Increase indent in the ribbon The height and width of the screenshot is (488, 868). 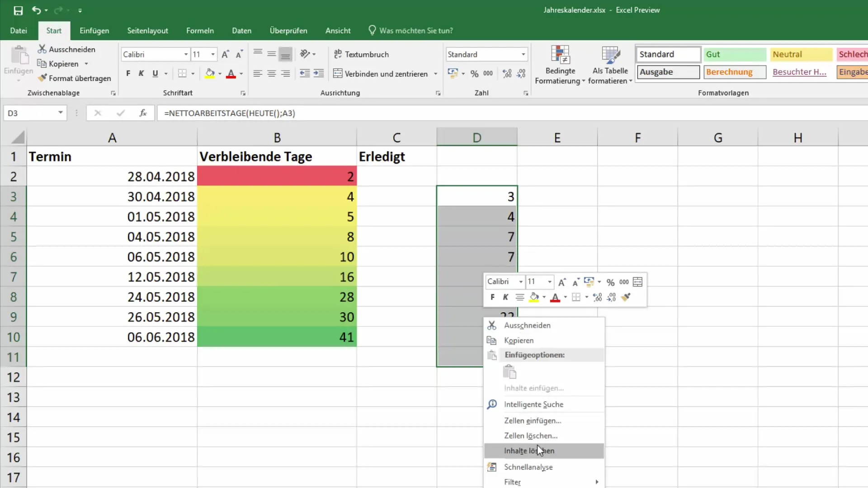pyautogui.click(x=319, y=73)
